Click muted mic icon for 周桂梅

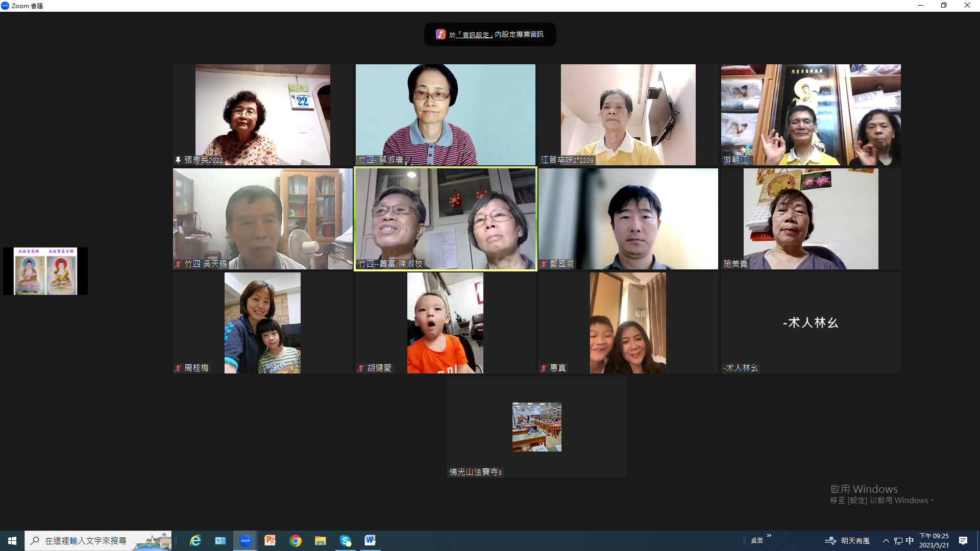pyautogui.click(x=178, y=368)
